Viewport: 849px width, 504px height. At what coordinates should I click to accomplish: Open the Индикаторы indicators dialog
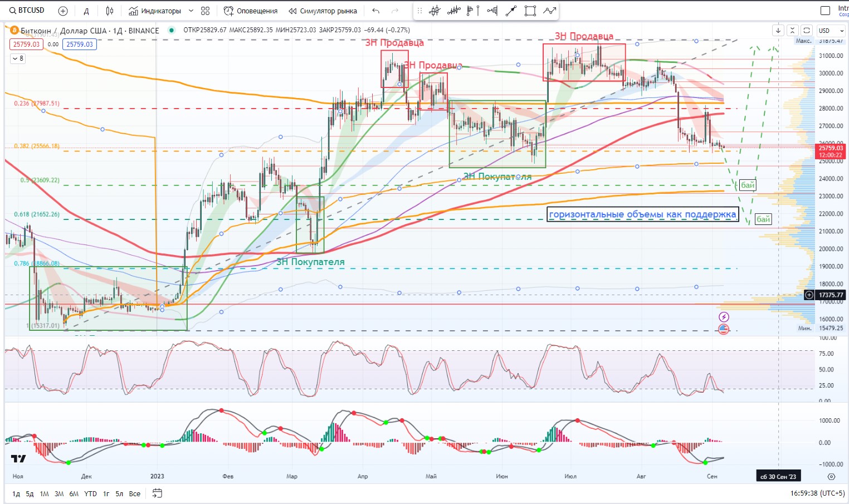(x=155, y=11)
